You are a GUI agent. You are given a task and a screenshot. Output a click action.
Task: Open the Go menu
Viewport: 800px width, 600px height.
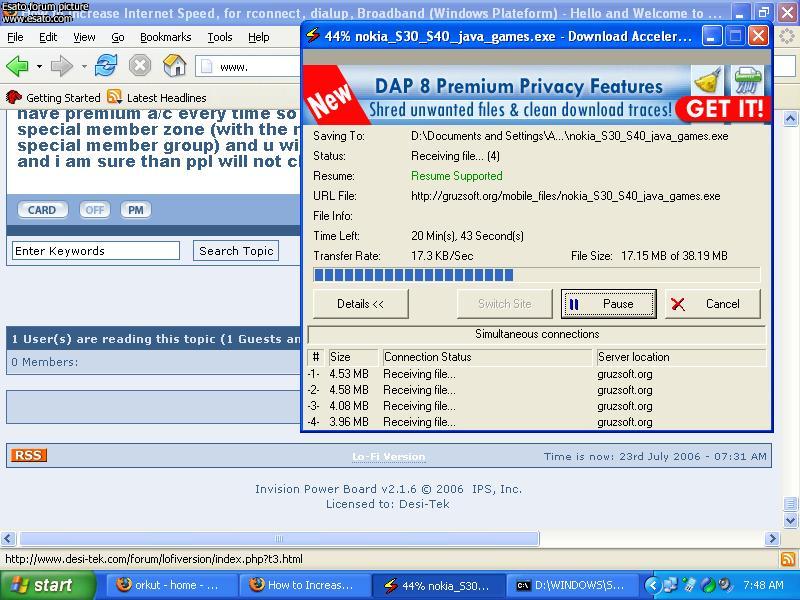[118, 37]
